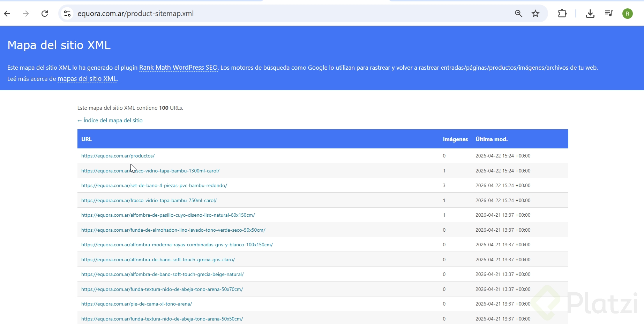This screenshot has width=644, height=324.
Task: Open the zoom magnifier icon in address bar
Action: (518, 14)
